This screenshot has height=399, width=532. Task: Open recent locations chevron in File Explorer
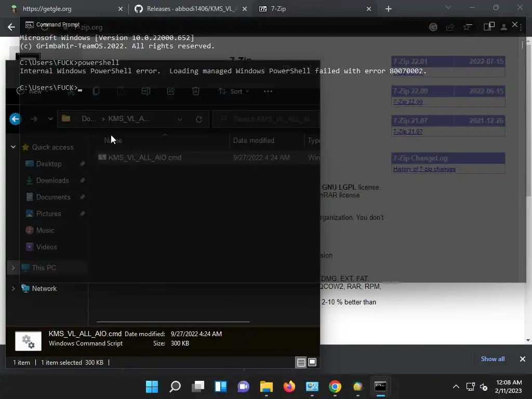[x=50, y=119]
